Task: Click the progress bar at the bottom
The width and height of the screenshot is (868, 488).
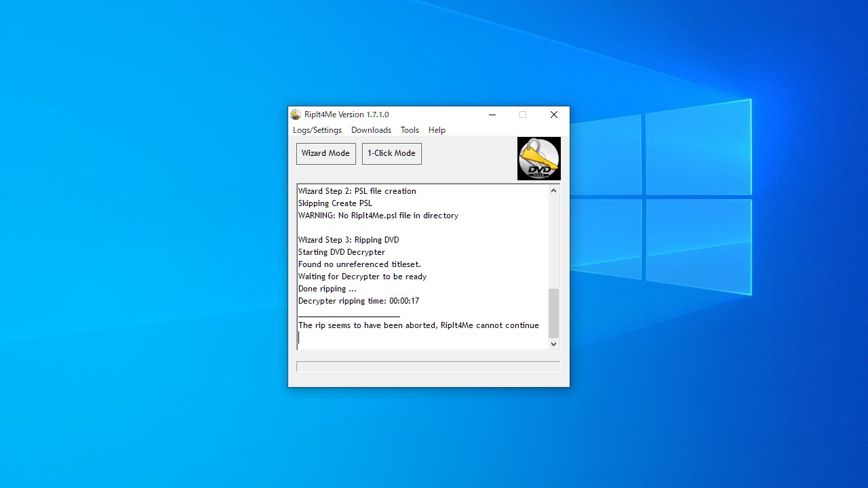Action: tap(428, 367)
